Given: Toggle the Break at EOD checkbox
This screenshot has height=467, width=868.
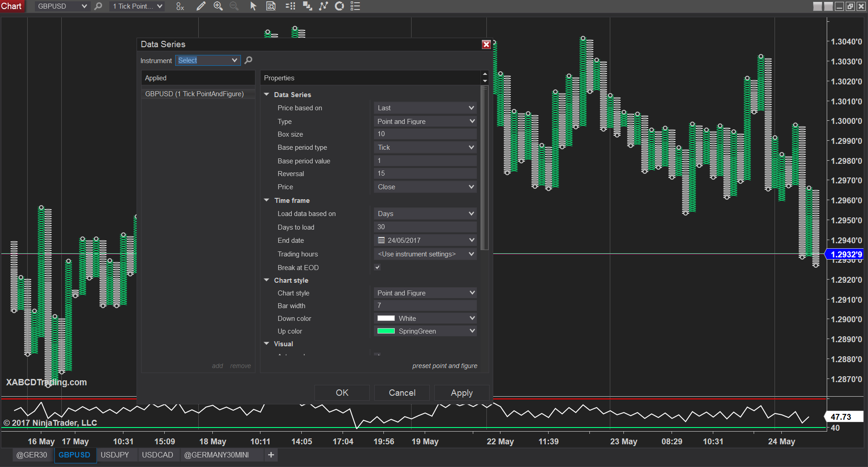Looking at the screenshot, I should (377, 267).
